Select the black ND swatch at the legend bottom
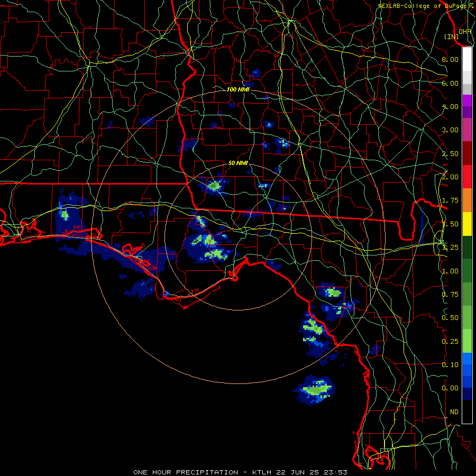Screen dimensions: 476x476 click(467, 411)
